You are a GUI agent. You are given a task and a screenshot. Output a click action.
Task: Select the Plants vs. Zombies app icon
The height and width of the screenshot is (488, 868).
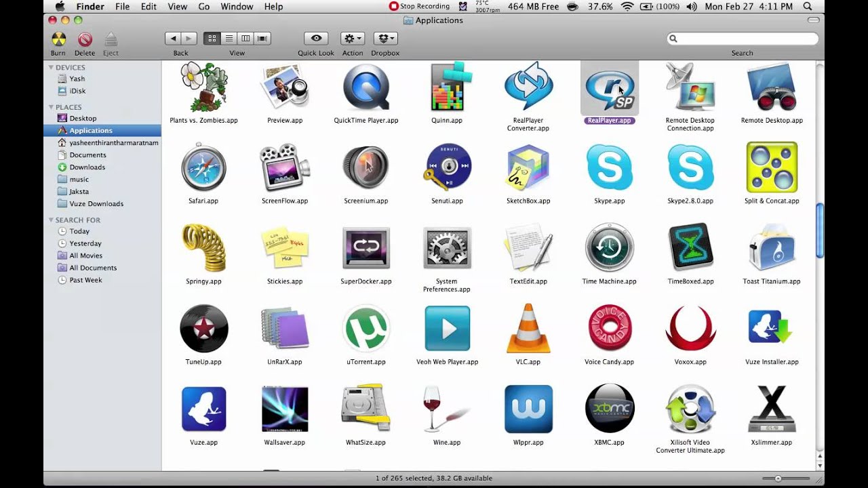[x=203, y=87]
